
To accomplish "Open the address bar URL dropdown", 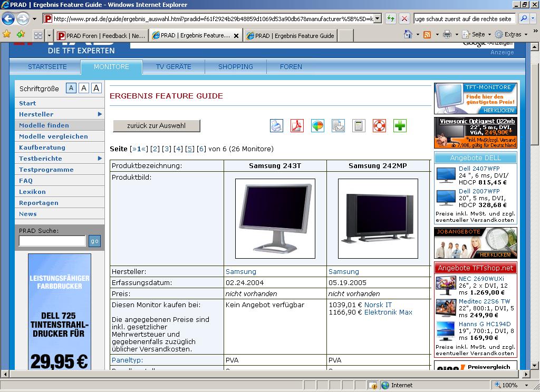I will point(377,18).
